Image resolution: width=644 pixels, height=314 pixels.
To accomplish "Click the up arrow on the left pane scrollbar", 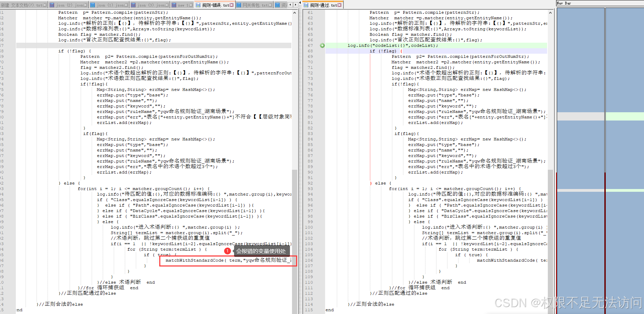I will [x=294, y=13].
